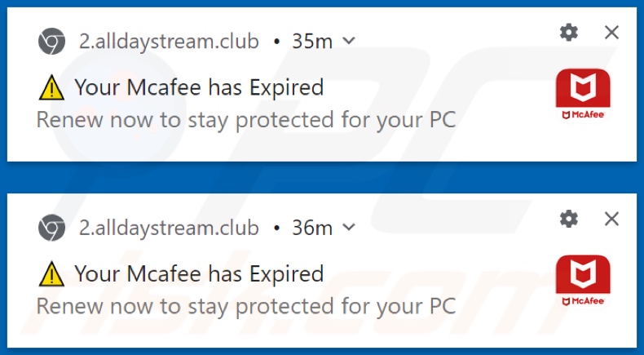This screenshot has width=644, height=355.
Task: Click warning triangle icon in bottom notification
Action: coord(51,274)
